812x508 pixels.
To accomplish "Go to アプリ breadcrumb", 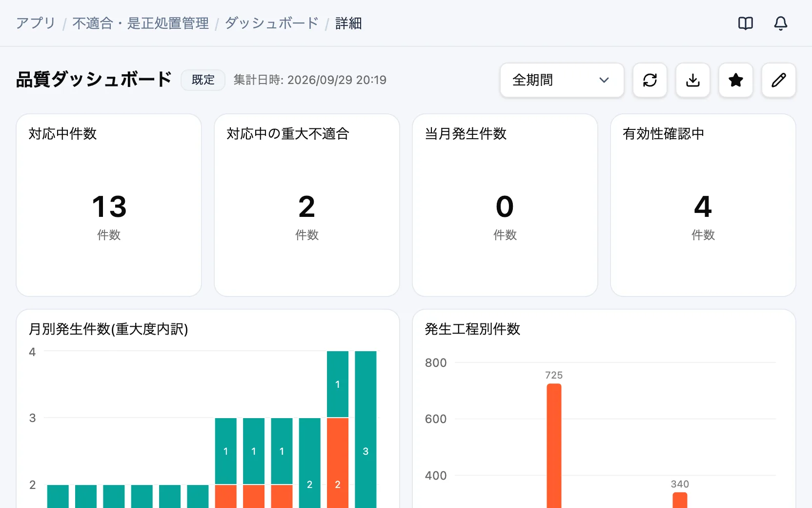I will pos(36,23).
